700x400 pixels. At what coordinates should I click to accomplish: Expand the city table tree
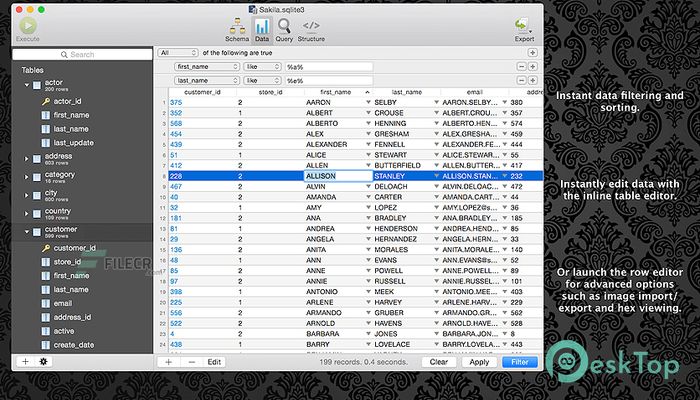coord(26,195)
